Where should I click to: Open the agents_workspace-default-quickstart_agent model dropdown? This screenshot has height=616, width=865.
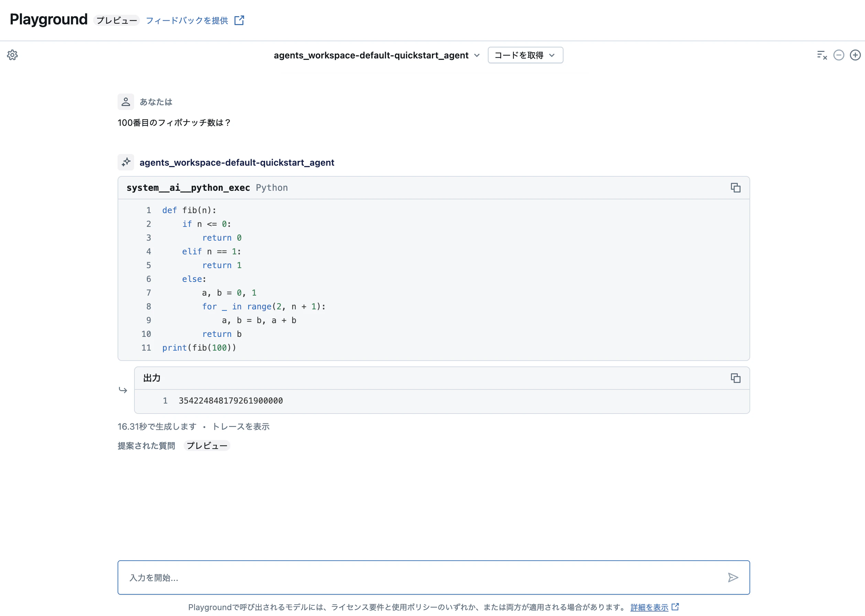click(377, 55)
